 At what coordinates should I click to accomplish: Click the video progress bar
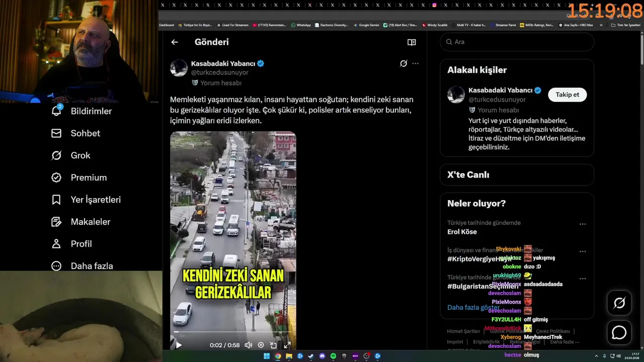232,332
